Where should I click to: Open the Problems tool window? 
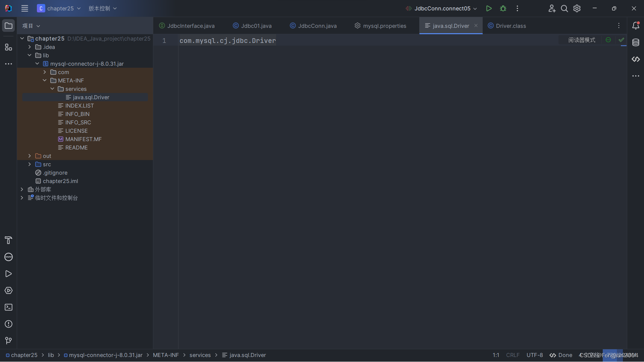pos(8,324)
